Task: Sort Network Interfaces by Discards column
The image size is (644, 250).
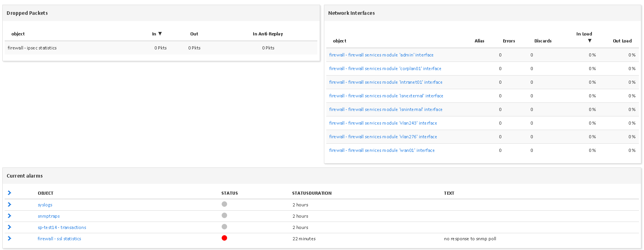Action: click(543, 41)
